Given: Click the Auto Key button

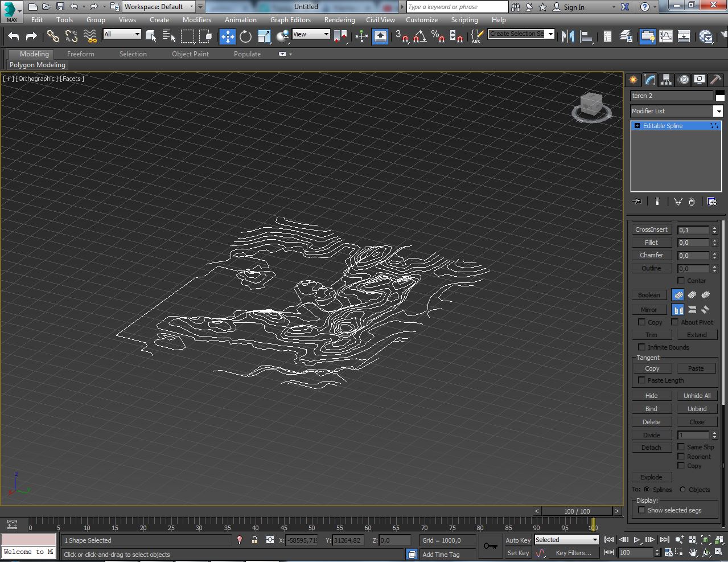Looking at the screenshot, I should [518, 540].
